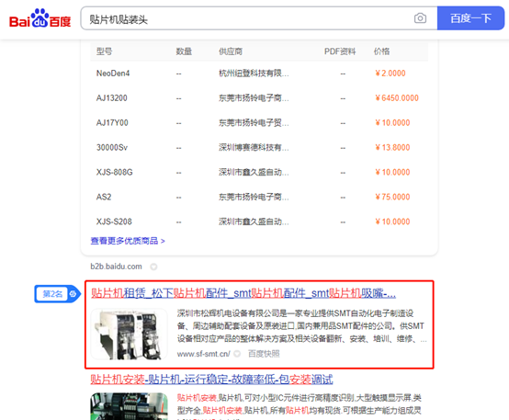Click price ¥13.8000
Screen dimensions: 509x420
(392, 147)
